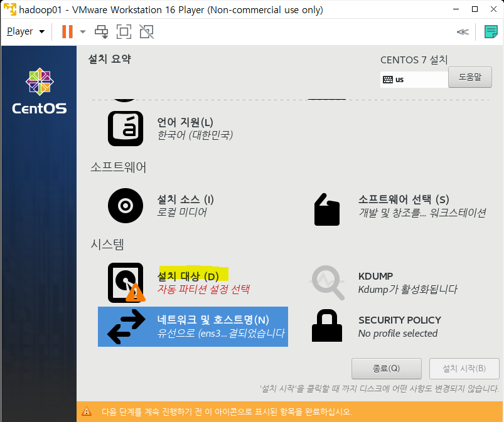
Task: Click 네트워크 및 호스트명(N) title
Action: coord(213,320)
